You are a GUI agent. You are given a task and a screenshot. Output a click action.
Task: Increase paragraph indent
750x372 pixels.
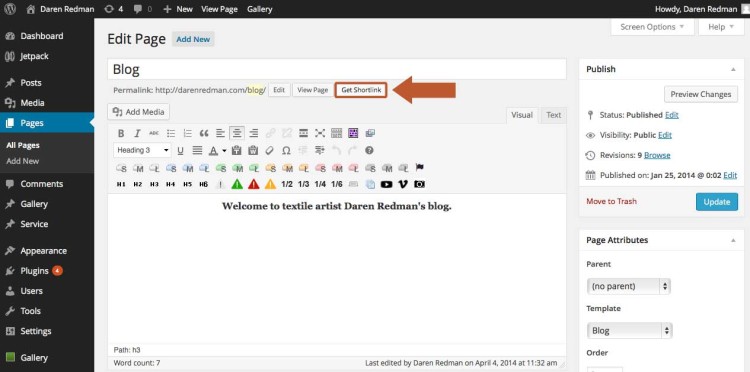pos(320,151)
